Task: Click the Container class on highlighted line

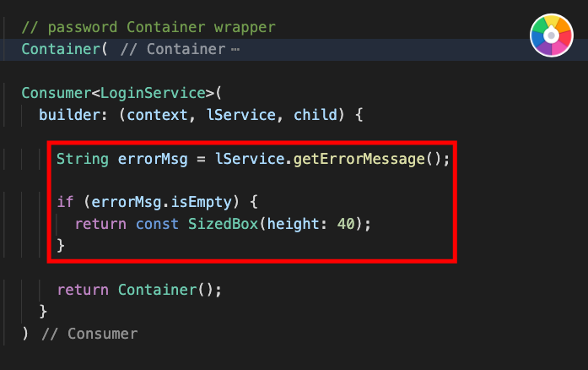Action: [x=61, y=49]
